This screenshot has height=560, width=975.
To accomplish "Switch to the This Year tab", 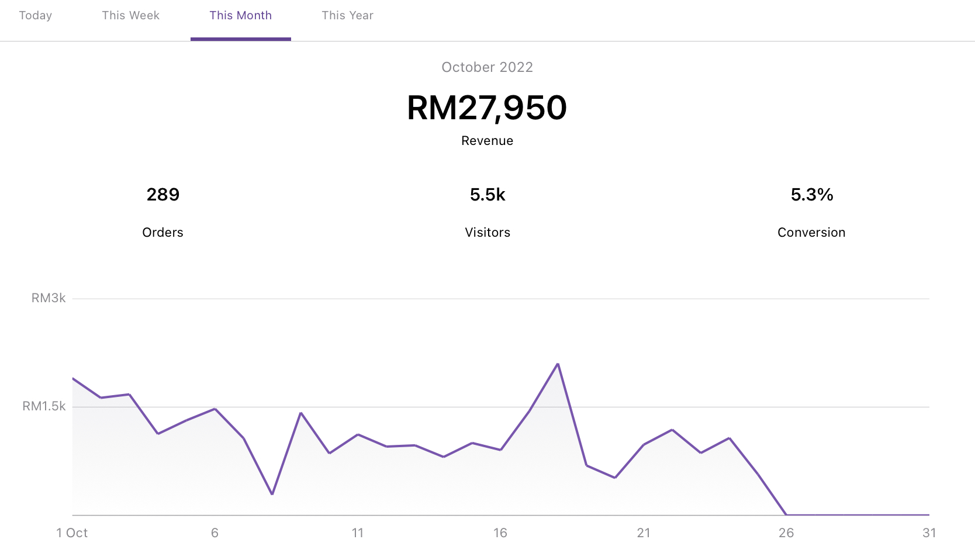I will click(x=347, y=16).
